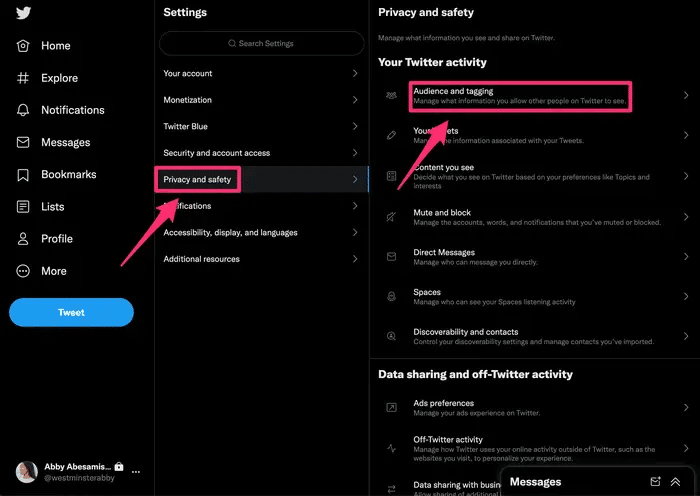The image size is (700, 496).
Task: Click the magnifier icon in Search Settings
Action: tap(232, 43)
